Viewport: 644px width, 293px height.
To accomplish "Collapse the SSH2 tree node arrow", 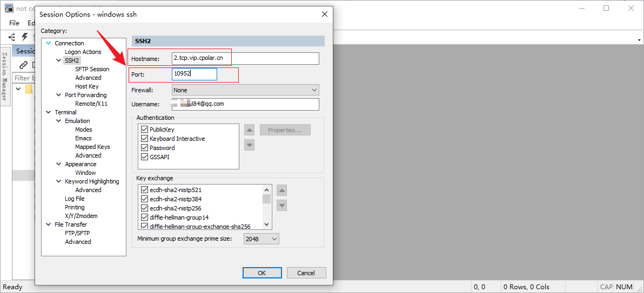I will 59,60.
